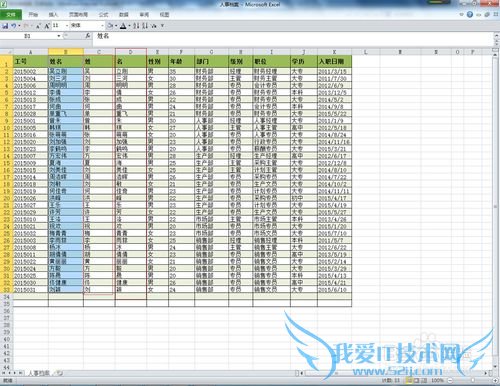The image size is (500, 386).
Task: Click the minimize ribbon caret icon
Action: 462,14
